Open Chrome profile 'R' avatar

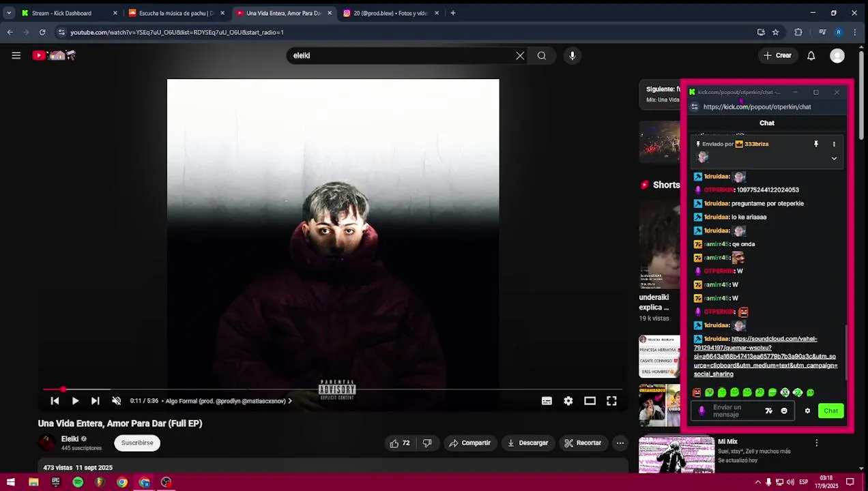839,32
